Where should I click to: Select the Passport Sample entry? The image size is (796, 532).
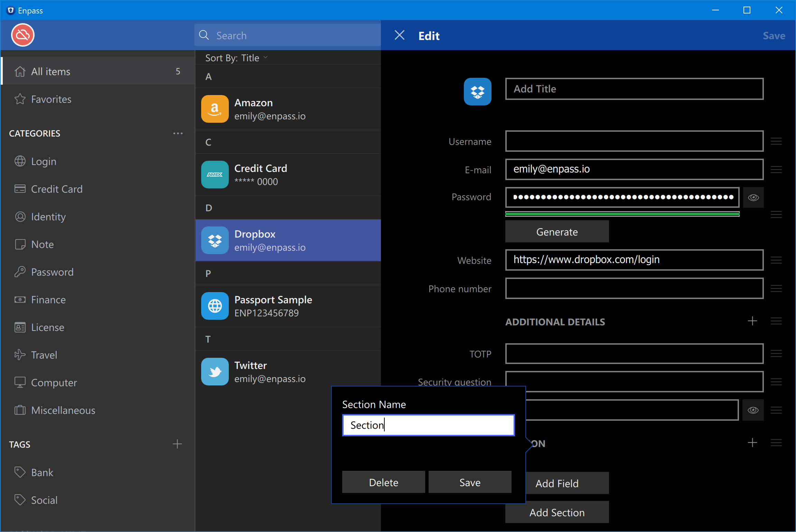(288, 306)
